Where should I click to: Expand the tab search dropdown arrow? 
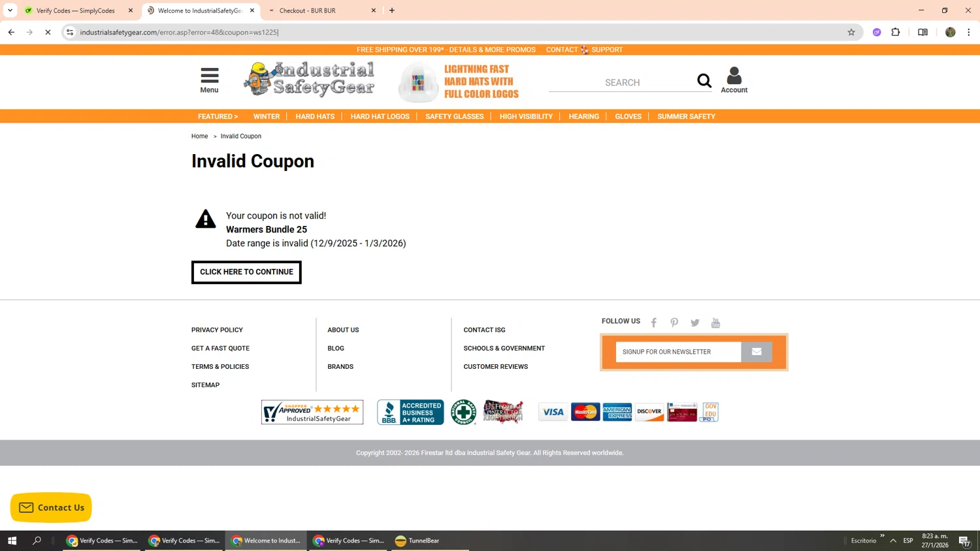[x=10, y=10]
